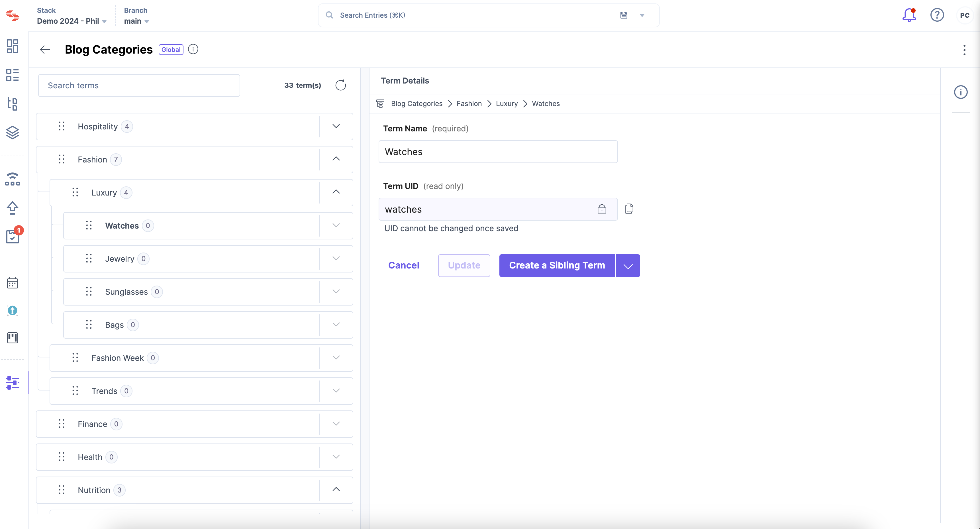Click the Create a Sibling Term button
The height and width of the screenshot is (529, 980).
click(x=557, y=265)
